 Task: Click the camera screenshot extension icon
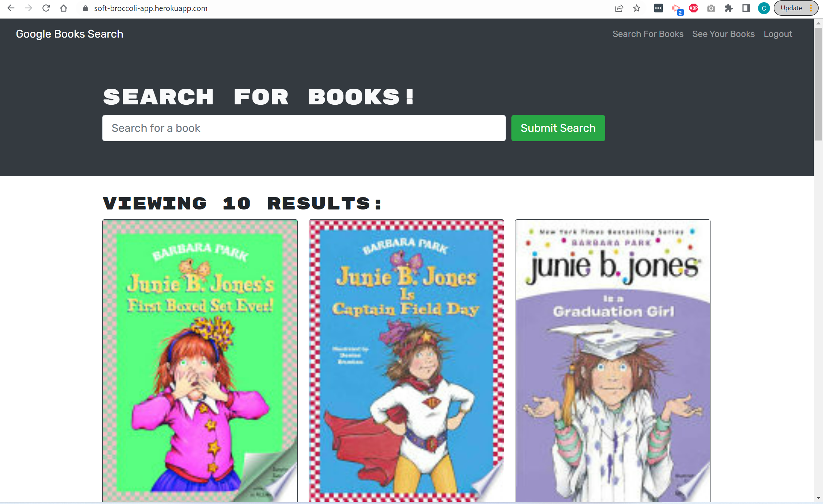pos(711,8)
